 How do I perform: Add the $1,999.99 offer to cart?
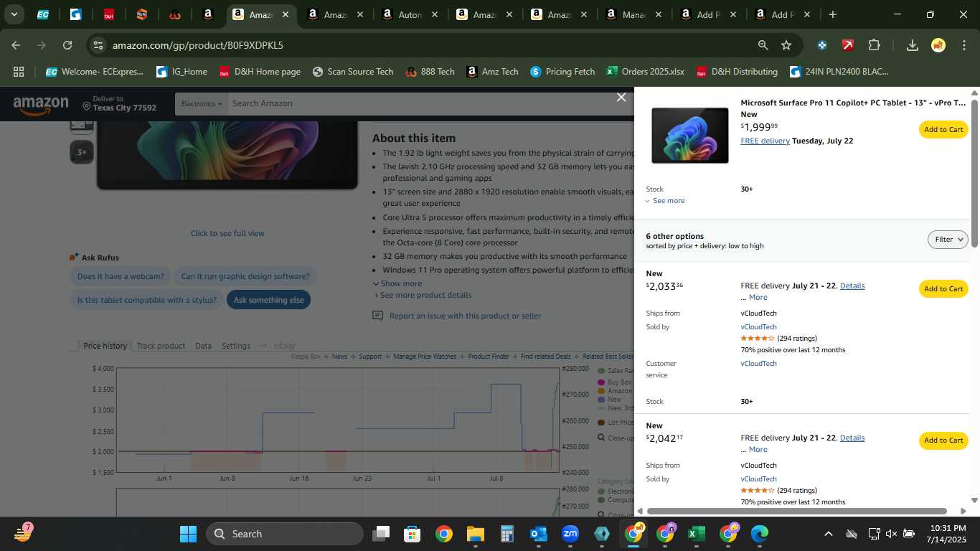(943, 130)
